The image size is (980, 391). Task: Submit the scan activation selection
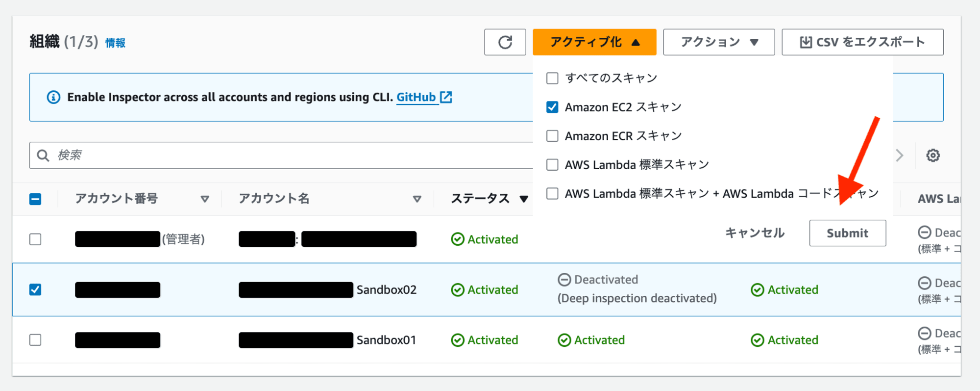click(x=847, y=233)
